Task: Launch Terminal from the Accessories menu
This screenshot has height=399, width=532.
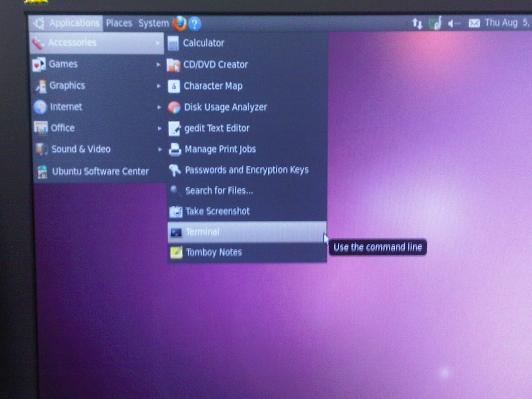Action: point(247,232)
